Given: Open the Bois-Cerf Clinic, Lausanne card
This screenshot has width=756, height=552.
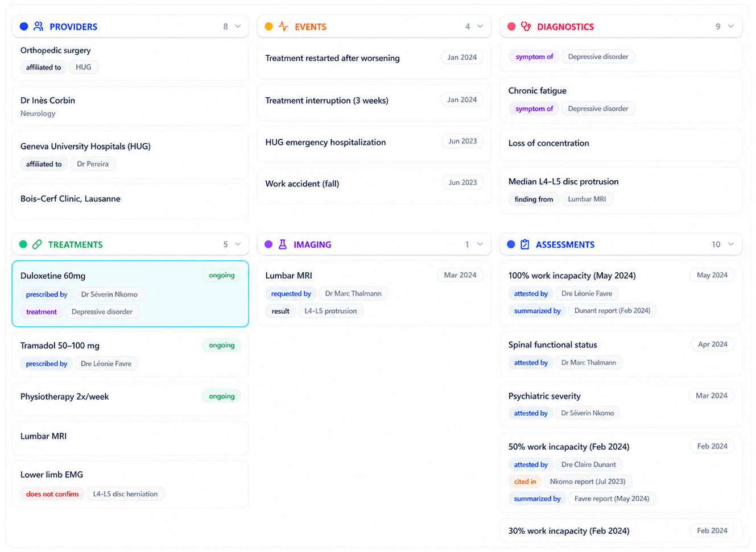Looking at the screenshot, I should point(130,201).
